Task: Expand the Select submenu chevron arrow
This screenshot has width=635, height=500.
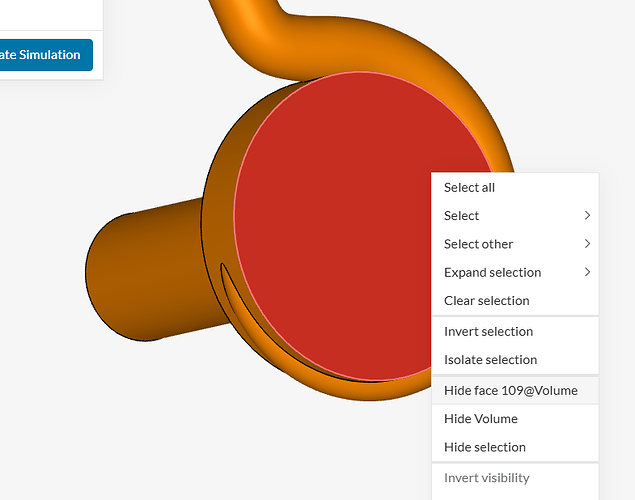Action: [587, 215]
